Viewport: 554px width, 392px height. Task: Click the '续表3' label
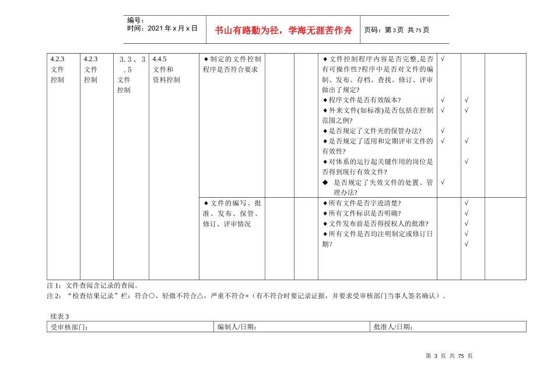[59, 316]
